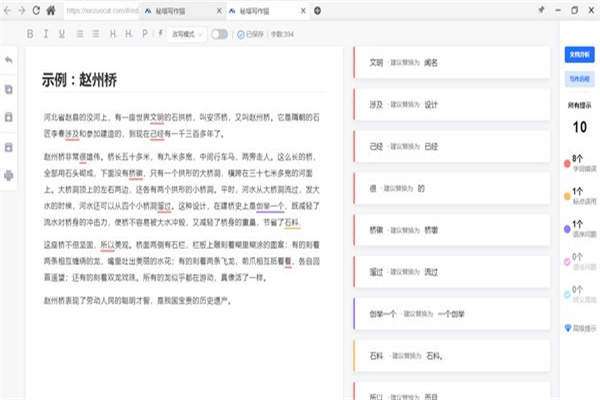Click the list icon right of underline

click(x=80, y=34)
